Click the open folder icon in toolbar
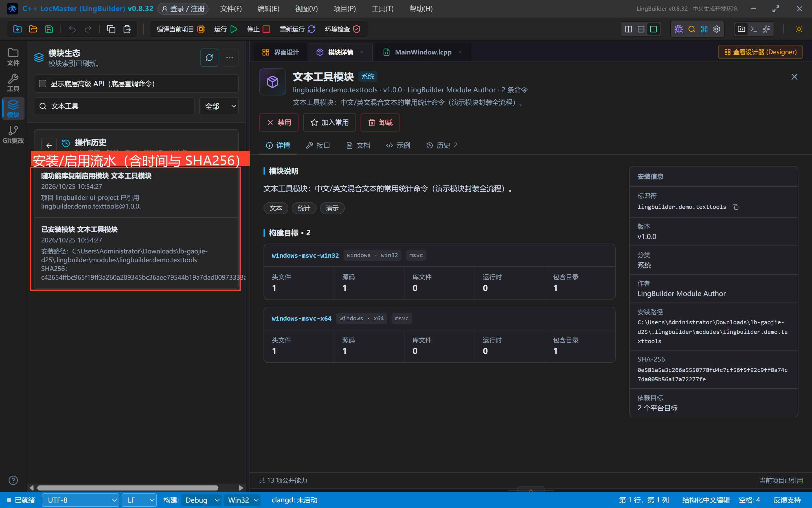 point(33,29)
